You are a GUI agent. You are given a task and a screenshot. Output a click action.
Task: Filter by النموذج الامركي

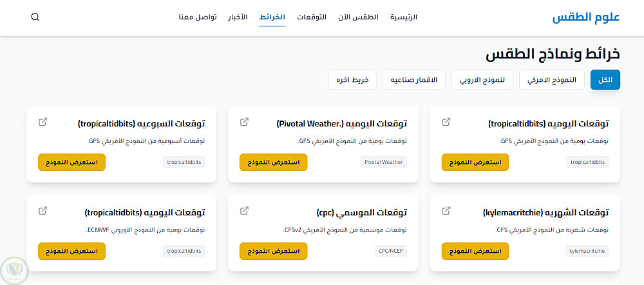(x=552, y=80)
